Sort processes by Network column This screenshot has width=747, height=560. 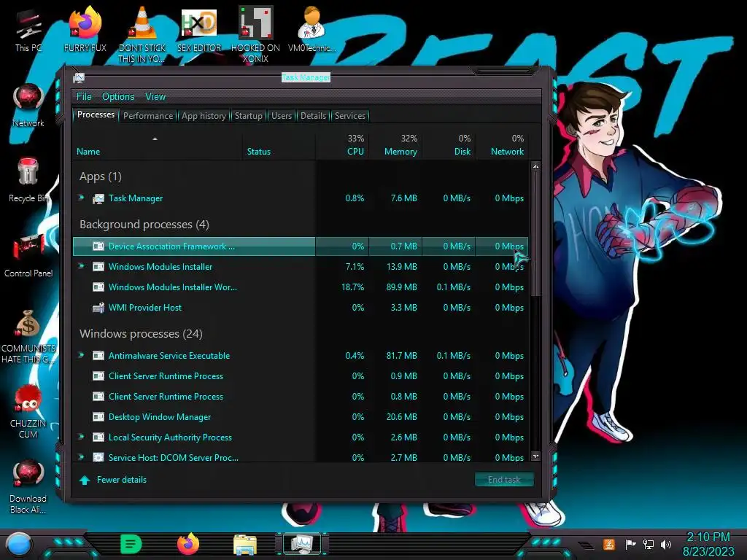click(502, 145)
